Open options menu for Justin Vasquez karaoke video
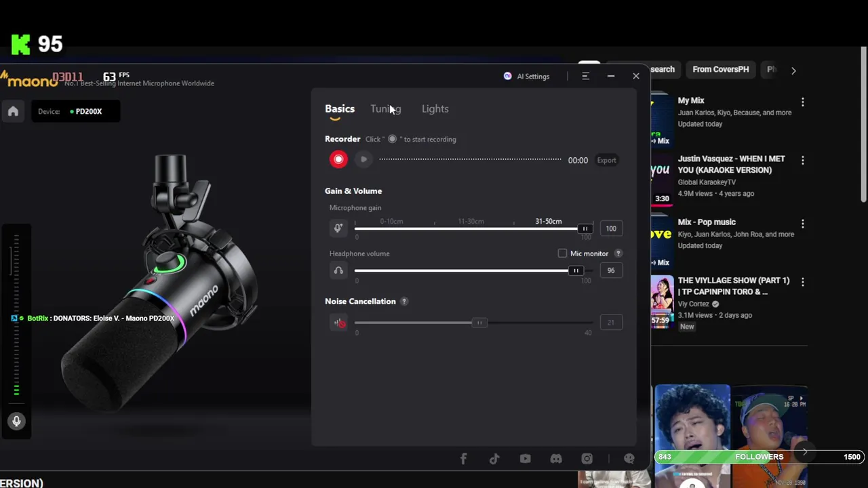 (x=803, y=161)
